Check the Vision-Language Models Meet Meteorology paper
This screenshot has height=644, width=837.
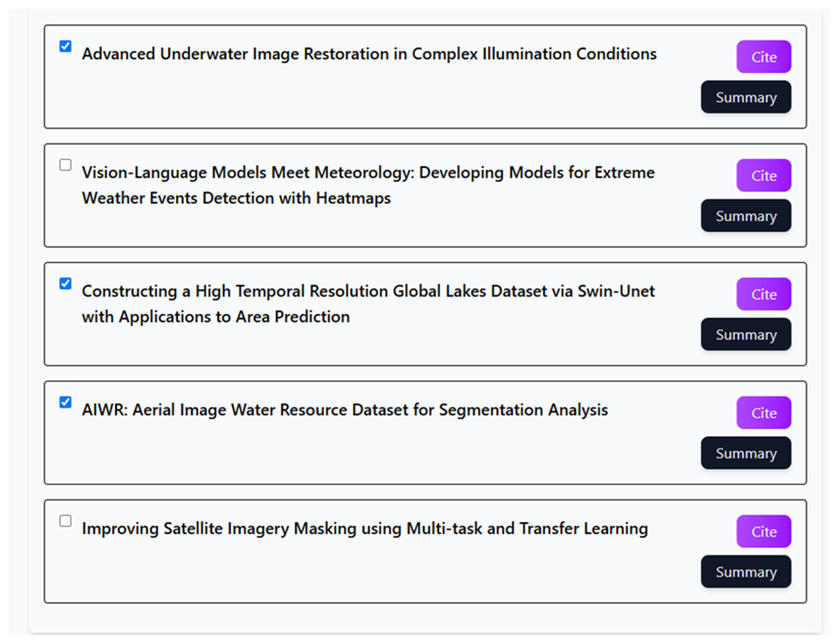point(66,165)
